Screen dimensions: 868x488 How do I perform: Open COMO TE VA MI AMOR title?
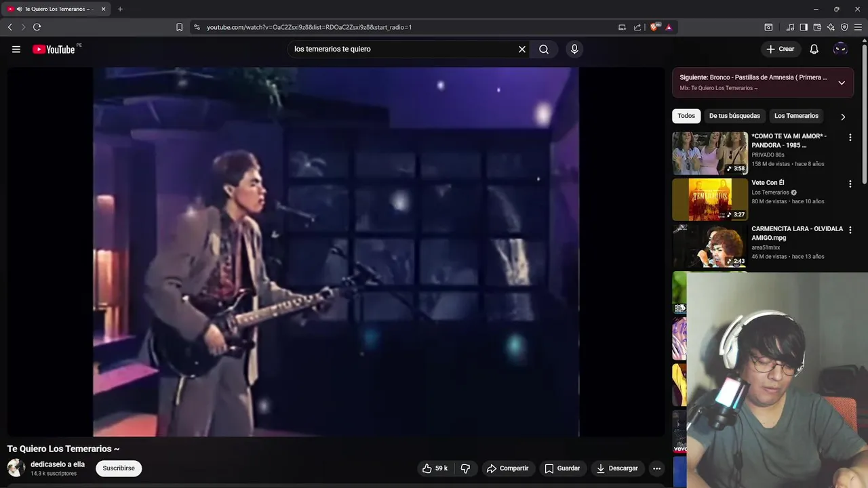tap(789, 140)
